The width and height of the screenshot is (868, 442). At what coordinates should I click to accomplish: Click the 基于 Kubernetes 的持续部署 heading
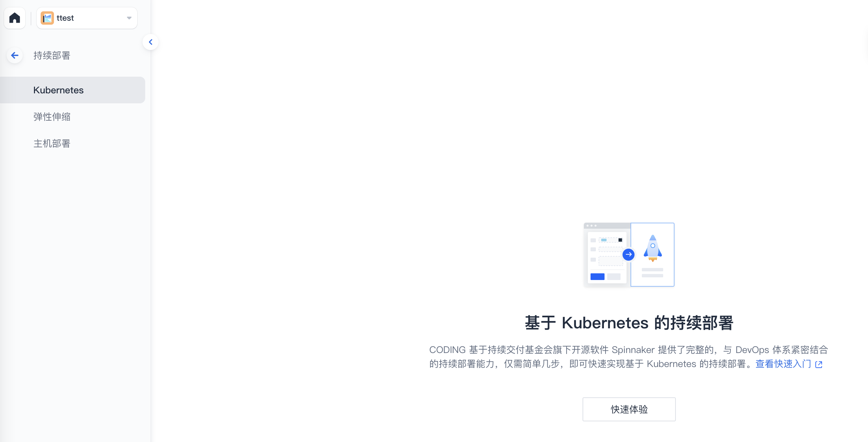(629, 323)
